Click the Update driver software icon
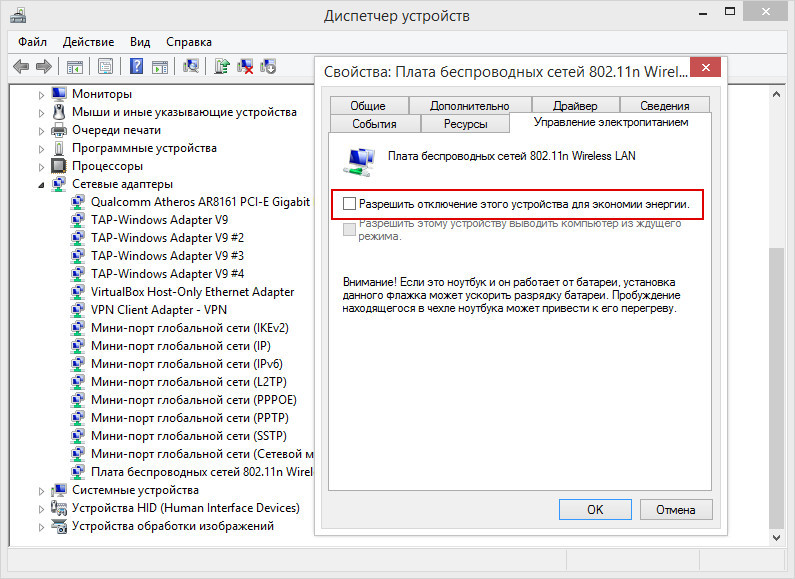 222,66
